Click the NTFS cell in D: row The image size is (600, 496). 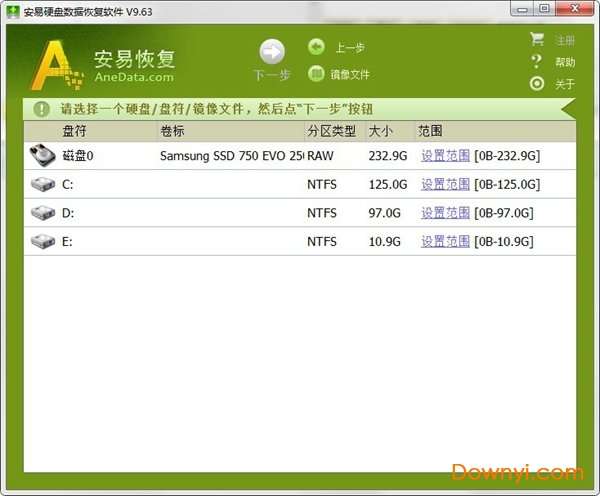click(322, 213)
